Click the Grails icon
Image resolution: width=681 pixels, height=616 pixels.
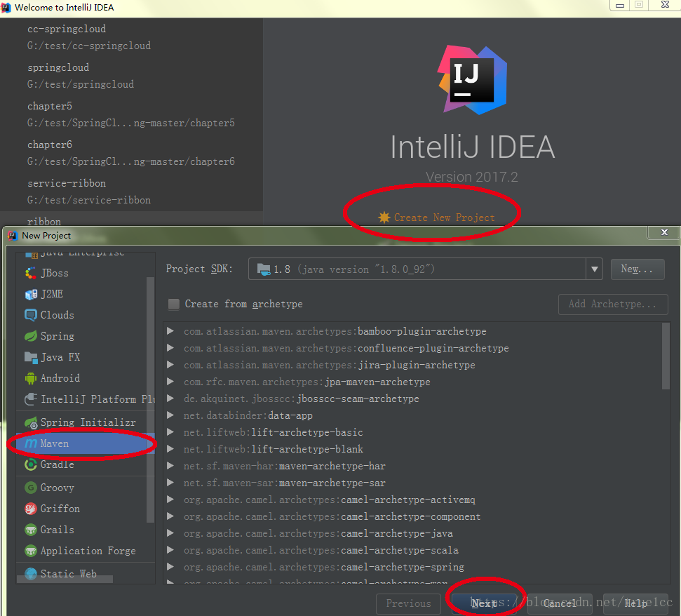pos(31,530)
